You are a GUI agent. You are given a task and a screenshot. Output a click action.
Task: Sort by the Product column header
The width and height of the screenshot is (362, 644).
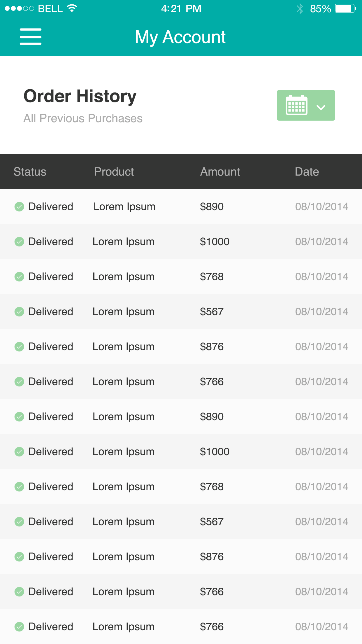pyautogui.click(x=114, y=172)
